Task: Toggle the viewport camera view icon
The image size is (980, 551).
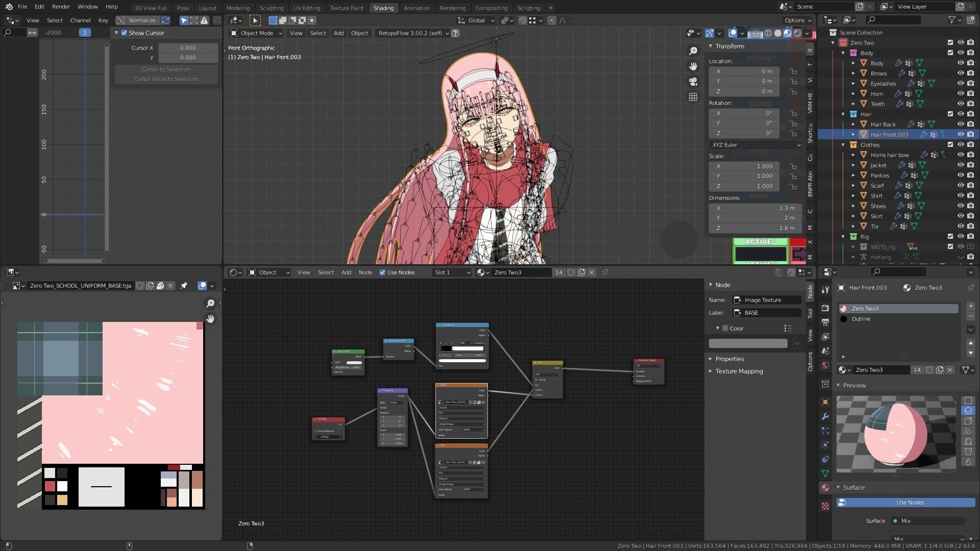Action: [693, 82]
